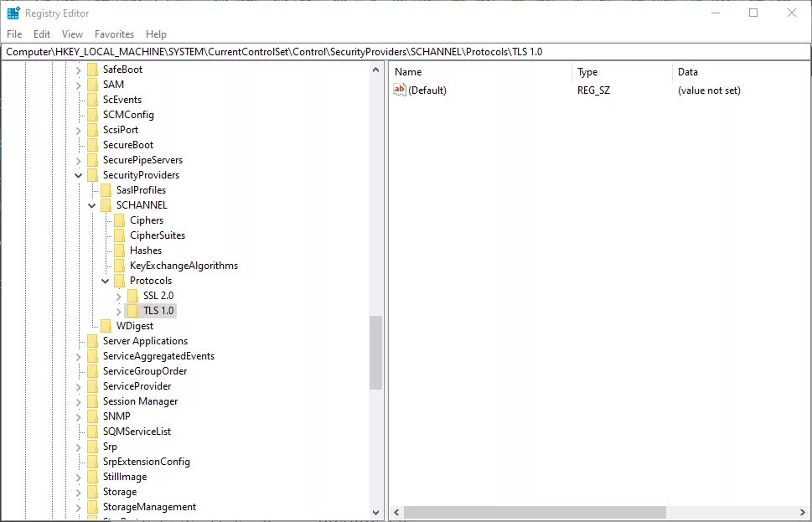
Task: Select the Server Applications key
Action: pos(145,341)
